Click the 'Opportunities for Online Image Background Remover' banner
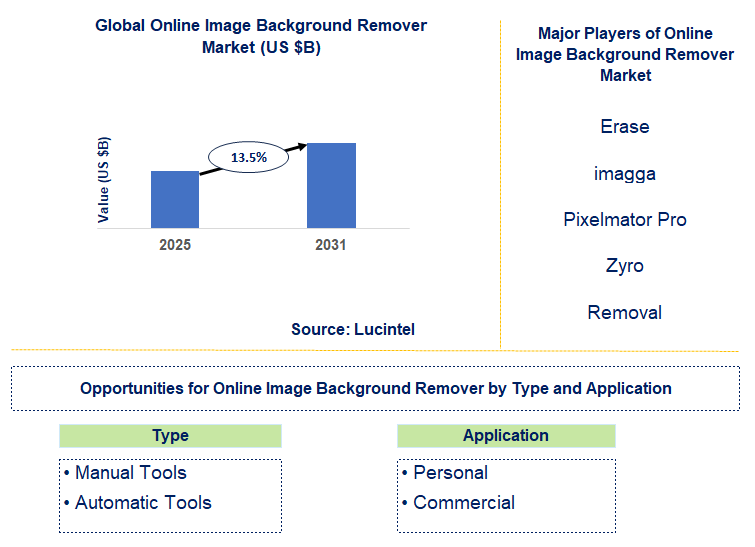 coord(376,389)
